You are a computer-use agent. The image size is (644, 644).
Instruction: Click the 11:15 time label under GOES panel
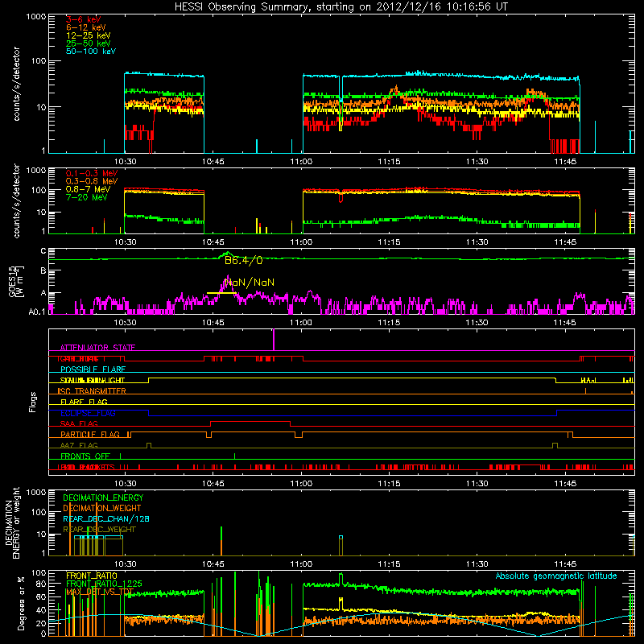[x=389, y=323]
